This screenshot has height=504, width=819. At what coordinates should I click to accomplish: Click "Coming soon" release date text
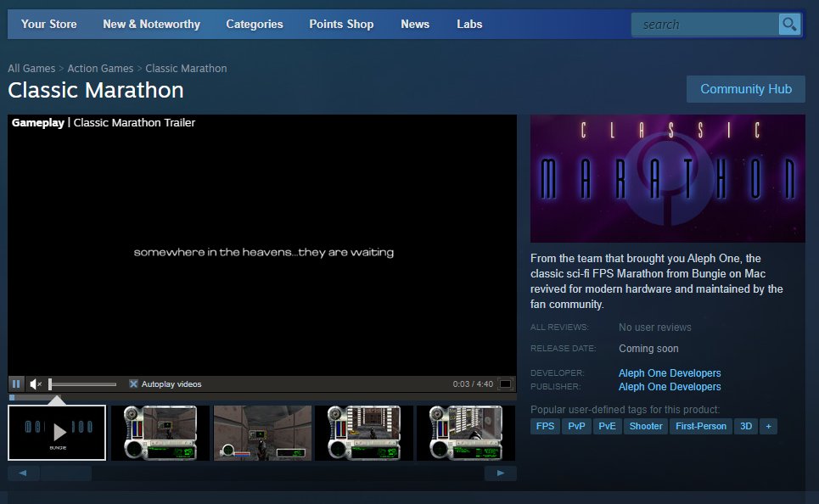click(x=648, y=349)
